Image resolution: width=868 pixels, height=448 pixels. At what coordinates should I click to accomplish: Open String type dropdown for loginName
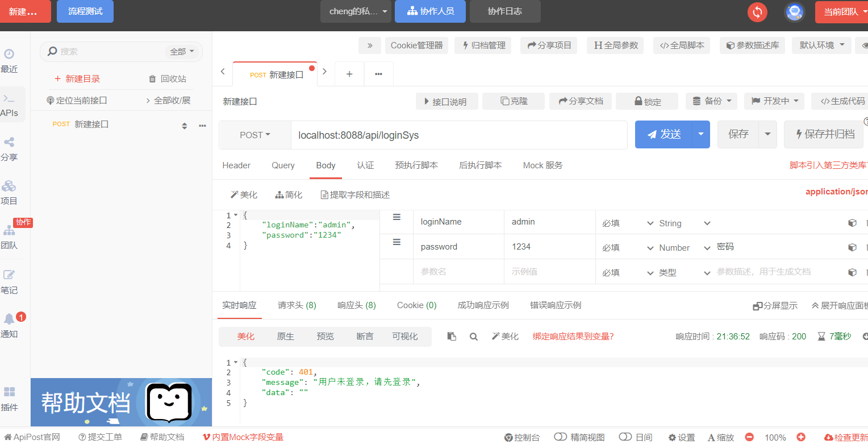[x=685, y=223]
